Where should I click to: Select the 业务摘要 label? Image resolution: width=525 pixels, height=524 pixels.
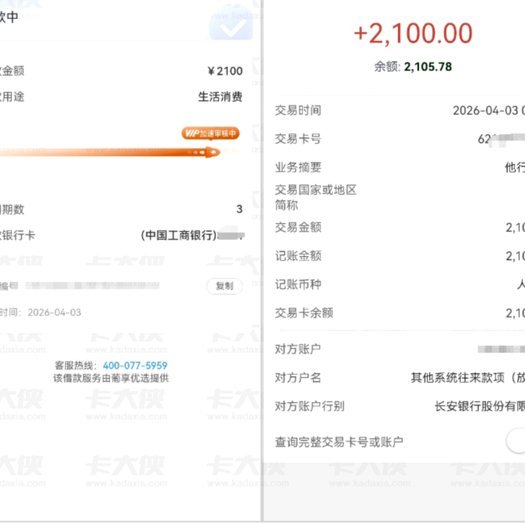(x=298, y=167)
